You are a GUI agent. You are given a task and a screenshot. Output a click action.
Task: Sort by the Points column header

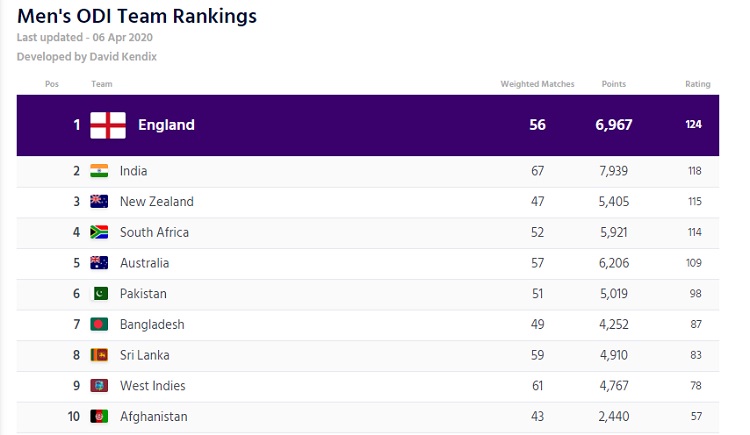point(614,84)
